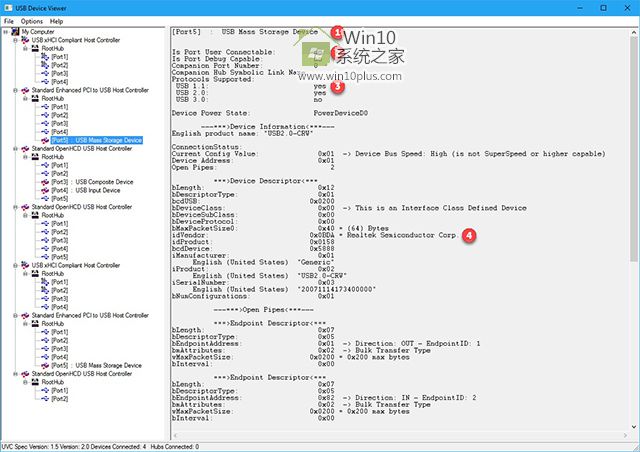Click 'bNumConfigurations:' line
This screenshot has width=640, height=452.
click(253, 296)
